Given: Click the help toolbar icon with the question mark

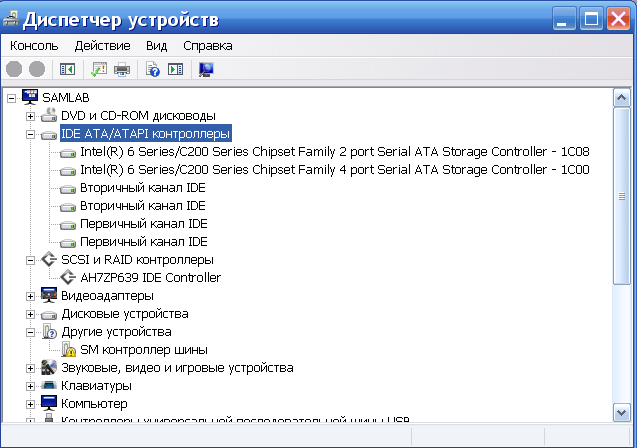Looking at the screenshot, I should [153, 69].
